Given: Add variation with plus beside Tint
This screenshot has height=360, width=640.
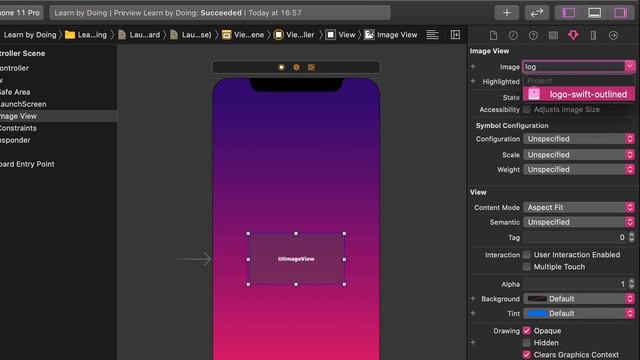Looking at the screenshot, I should 473,313.
